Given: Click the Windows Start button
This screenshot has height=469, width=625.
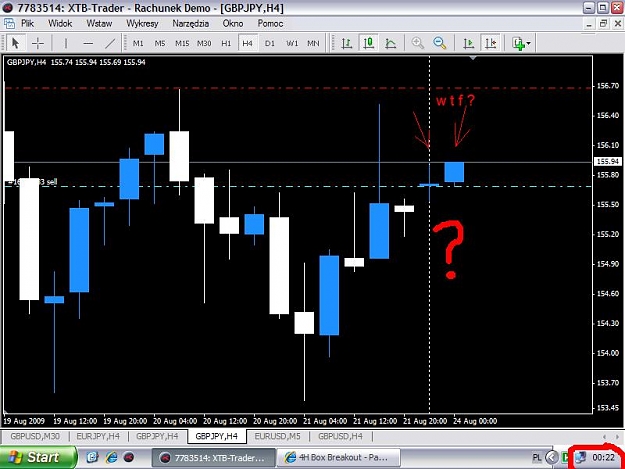Looking at the screenshot, I should click(38, 457).
